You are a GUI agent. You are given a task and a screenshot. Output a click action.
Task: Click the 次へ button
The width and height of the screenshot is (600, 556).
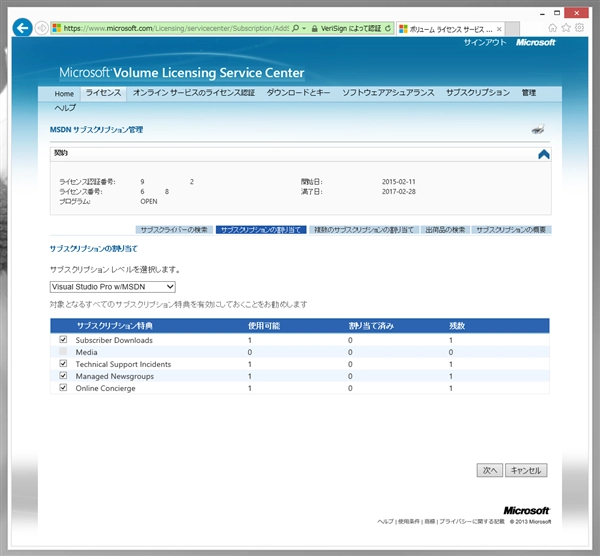[x=489, y=470]
